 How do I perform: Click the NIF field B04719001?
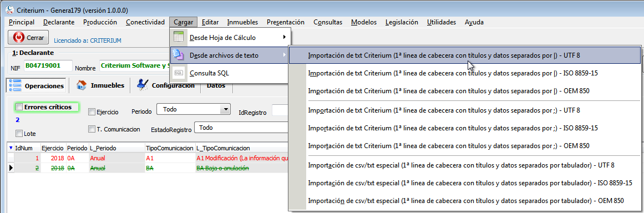(48, 65)
